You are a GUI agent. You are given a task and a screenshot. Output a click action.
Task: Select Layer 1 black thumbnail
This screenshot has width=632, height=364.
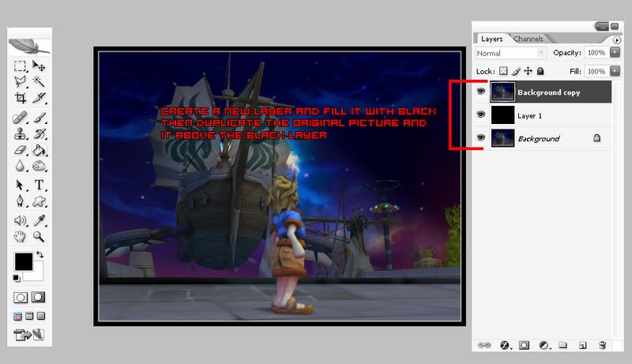pos(502,115)
